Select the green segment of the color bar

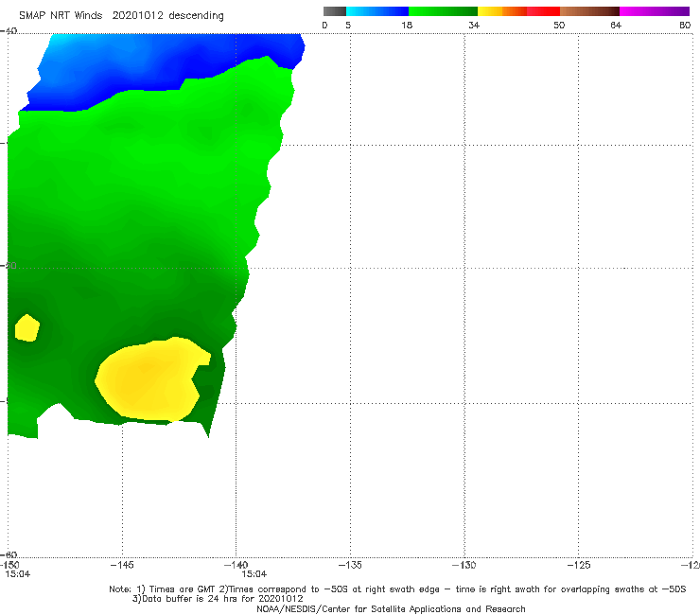[x=443, y=11]
